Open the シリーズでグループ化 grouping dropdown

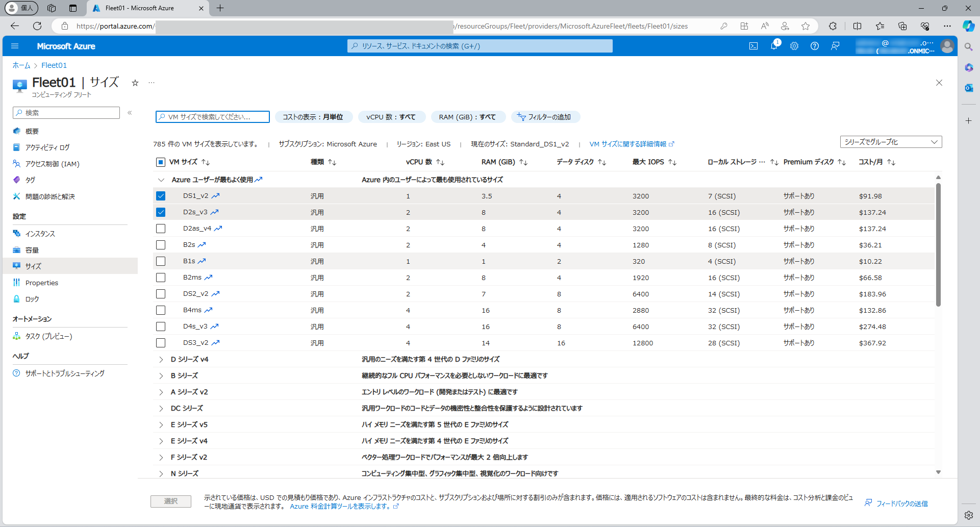click(891, 142)
